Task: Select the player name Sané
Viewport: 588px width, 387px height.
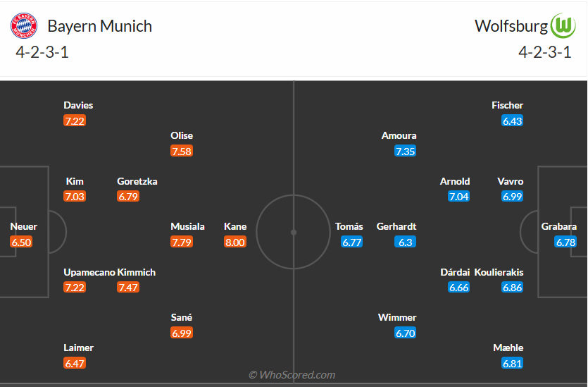Action: [x=182, y=318]
